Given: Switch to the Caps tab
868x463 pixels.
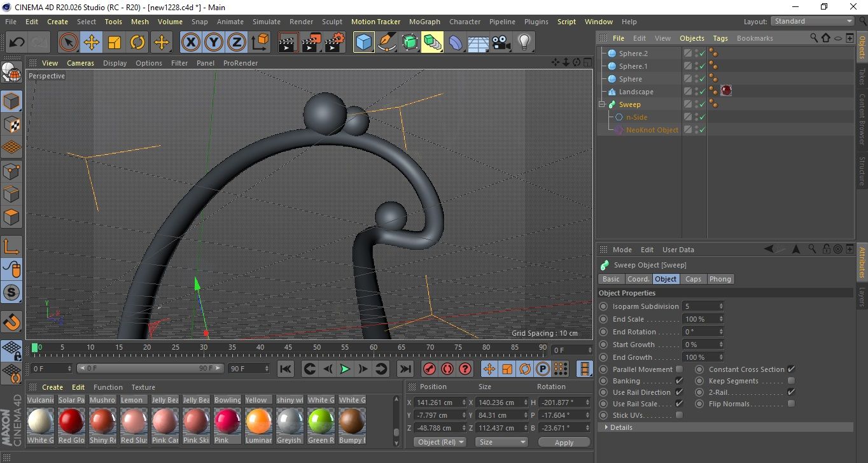Looking at the screenshot, I should [693, 279].
